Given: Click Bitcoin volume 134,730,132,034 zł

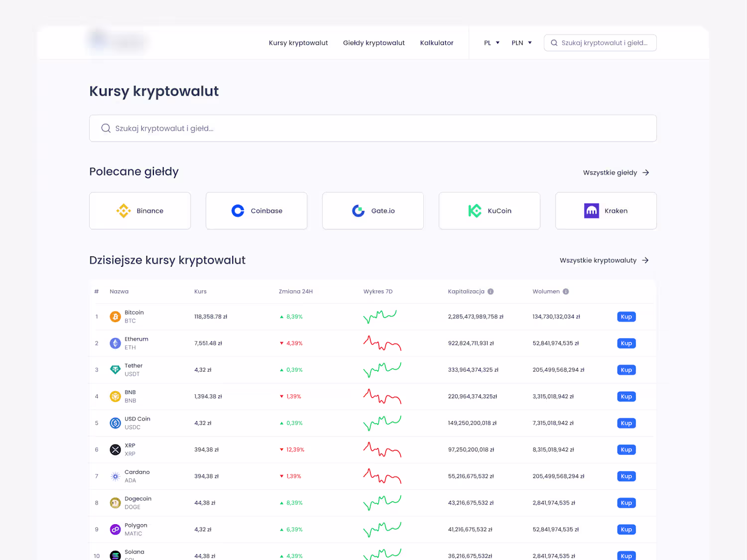Looking at the screenshot, I should click(556, 317).
